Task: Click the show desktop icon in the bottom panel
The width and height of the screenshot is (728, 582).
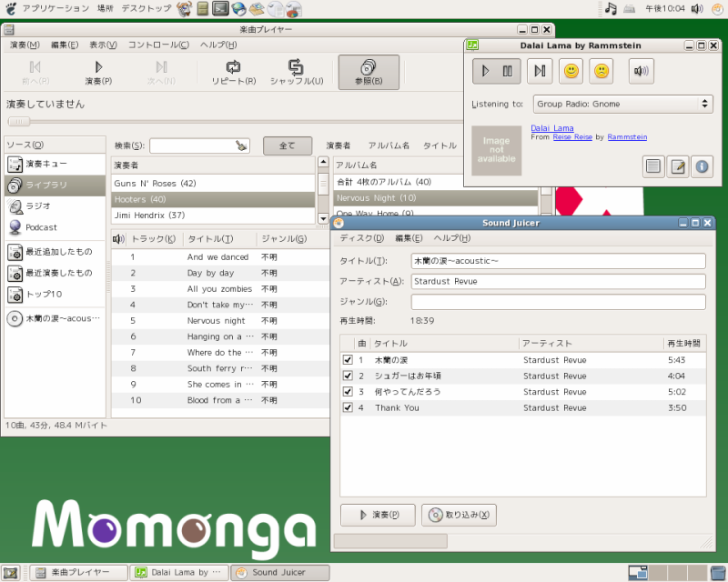Action: pyautogui.click(x=11, y=573)
